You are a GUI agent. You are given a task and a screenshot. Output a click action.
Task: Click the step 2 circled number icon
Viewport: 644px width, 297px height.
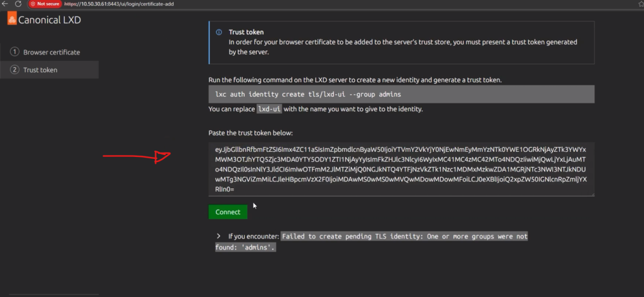click(x=15, y=70)
